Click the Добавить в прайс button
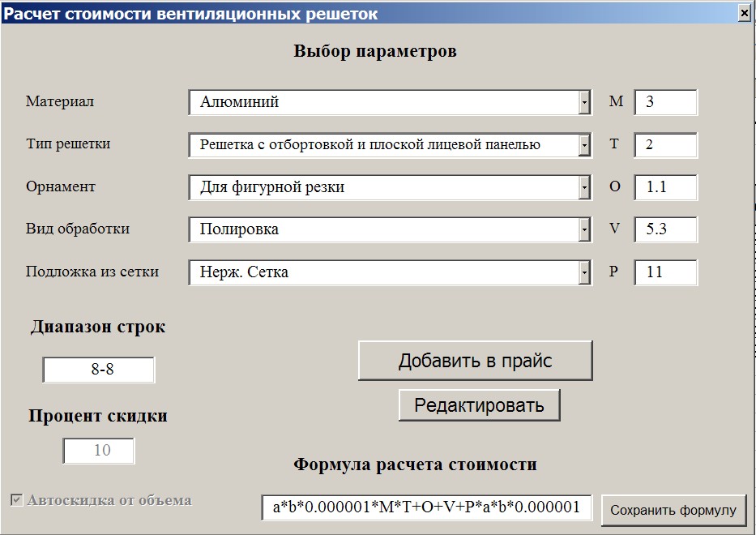 (x=476, y=361)
